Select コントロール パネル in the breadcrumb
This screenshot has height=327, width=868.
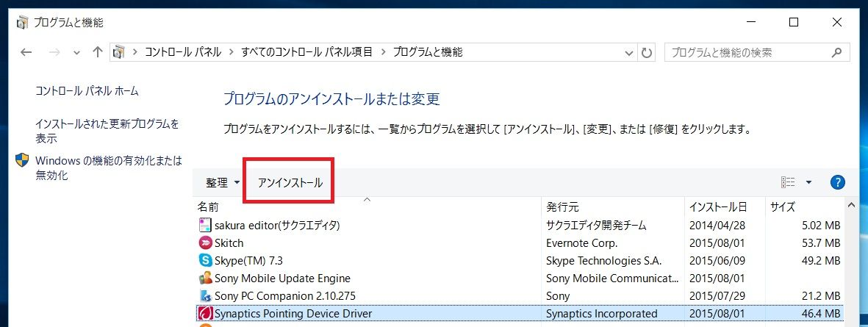pyautogui.click(x=183, y=53)
